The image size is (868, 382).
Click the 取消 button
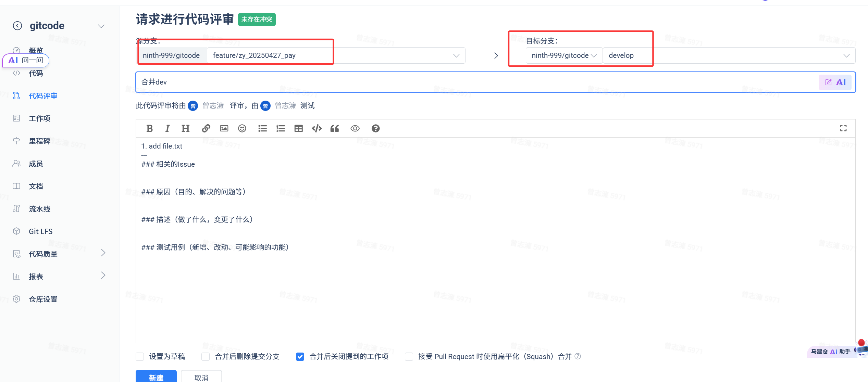[x=201, y=377]
